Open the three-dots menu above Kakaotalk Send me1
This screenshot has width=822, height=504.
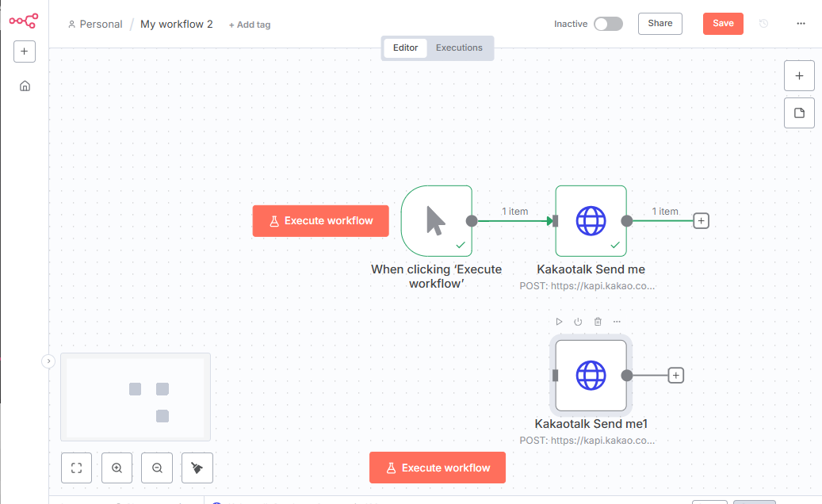(x=617, y=322)
